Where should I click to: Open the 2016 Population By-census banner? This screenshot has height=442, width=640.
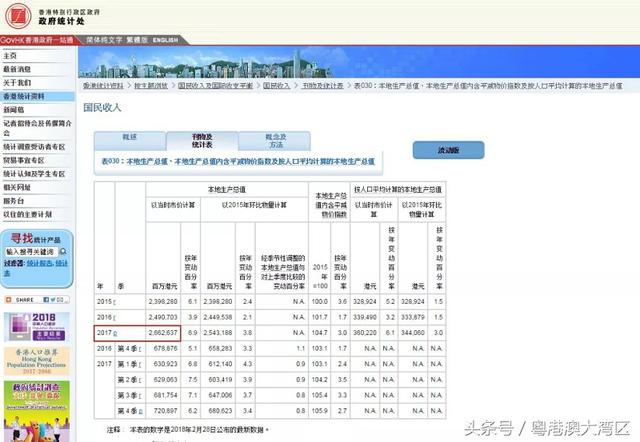[x=36, y=326]
